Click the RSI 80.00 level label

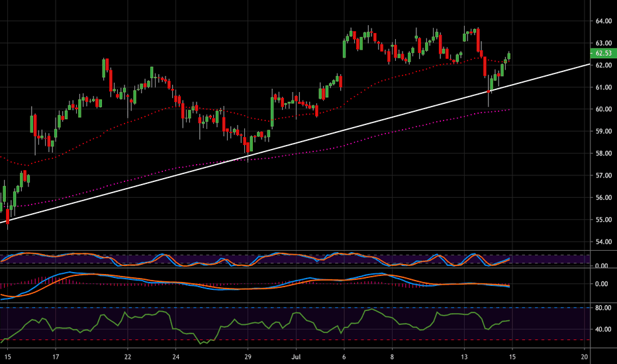[603, 308]
